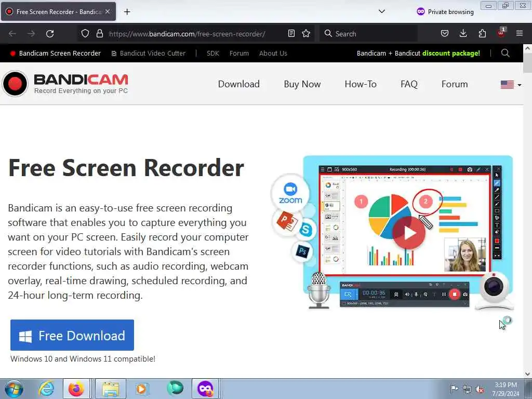Image resolution: width=532 pixels, height=399 pixels.
Task: Select the Free Screen Recorder browser tab
Action: [x=58, y=11]
